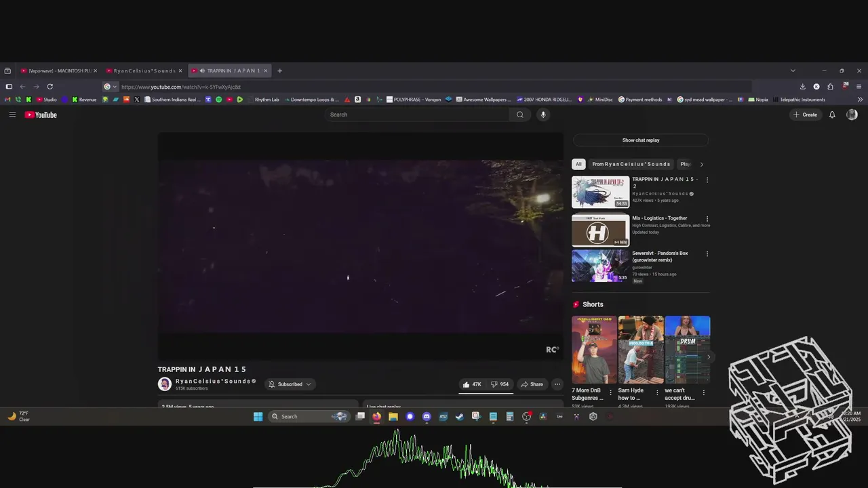Share the video with the Share button
868x488 pixels.
(x=532, y=384)
